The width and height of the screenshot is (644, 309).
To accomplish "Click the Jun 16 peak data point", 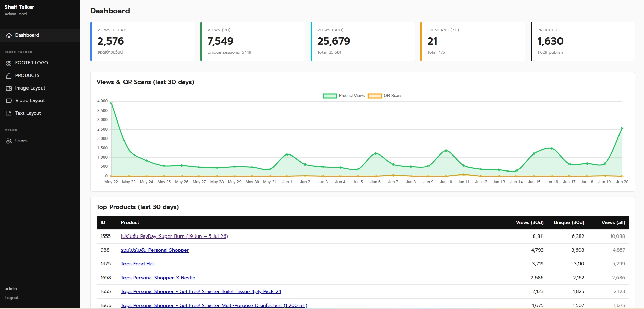I will (x=551, y=148).
